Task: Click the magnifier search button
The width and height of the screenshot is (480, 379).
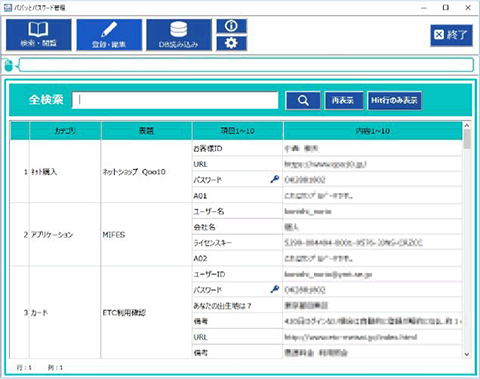Action: pyautogui.click(x=303, y=100)
